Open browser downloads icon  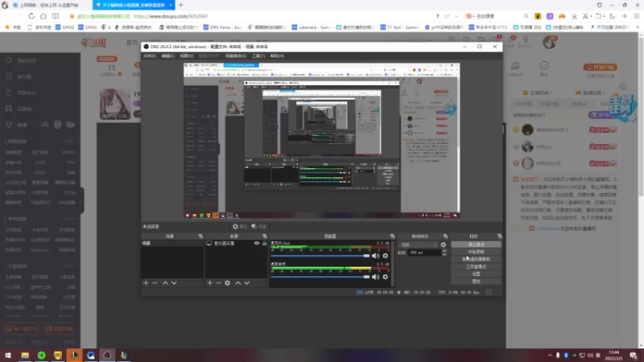[574, 16]
